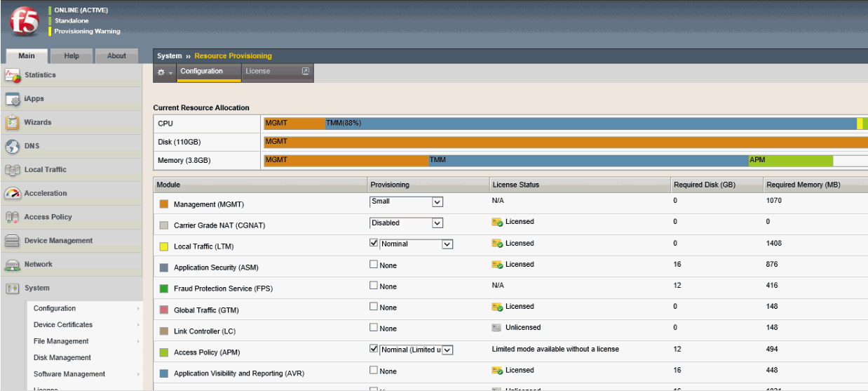Image resolution: width=868 pixels, height=391 pixels.
Task: Open the Disk Management link
Action: tap(62, 357)
